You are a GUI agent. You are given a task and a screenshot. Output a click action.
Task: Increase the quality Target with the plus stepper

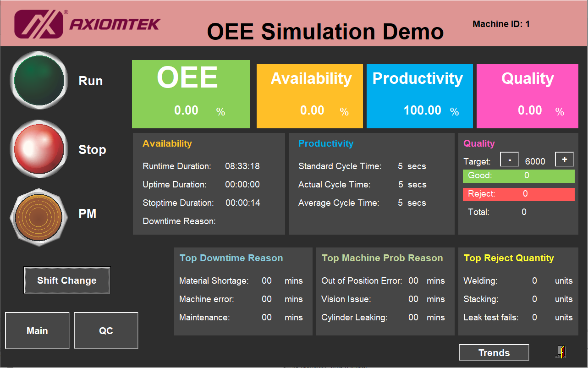(x=564, y=159)
